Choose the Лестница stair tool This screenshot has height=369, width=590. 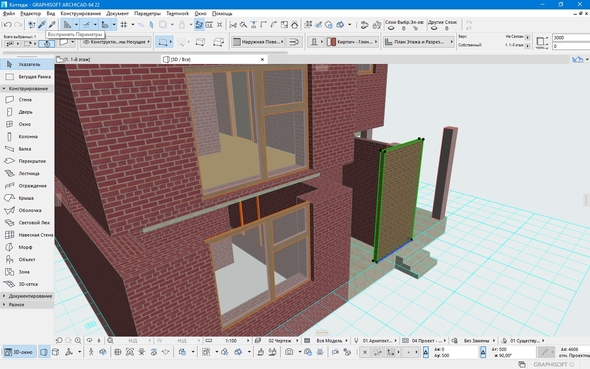point(27,173)
